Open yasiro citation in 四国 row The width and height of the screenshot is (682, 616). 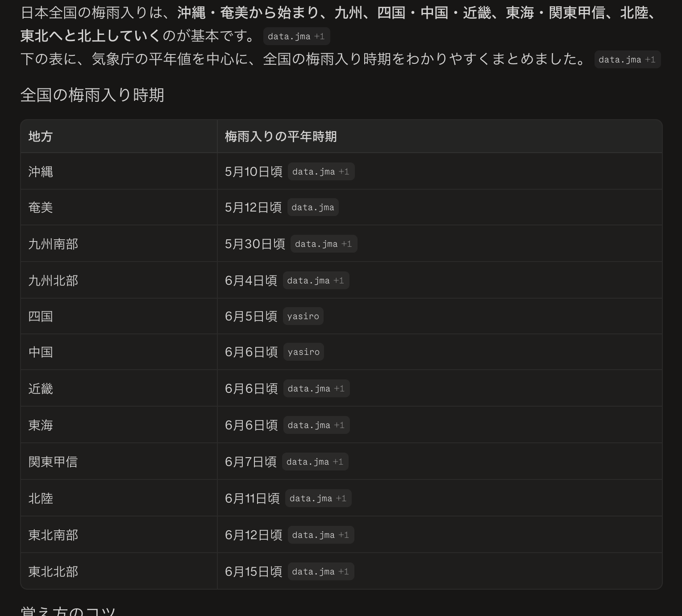click(303, 316)
